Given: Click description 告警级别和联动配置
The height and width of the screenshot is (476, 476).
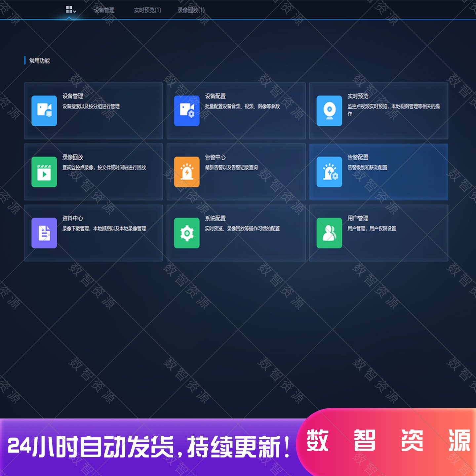Looking at the screenshot, I should (x=367, y=168).
